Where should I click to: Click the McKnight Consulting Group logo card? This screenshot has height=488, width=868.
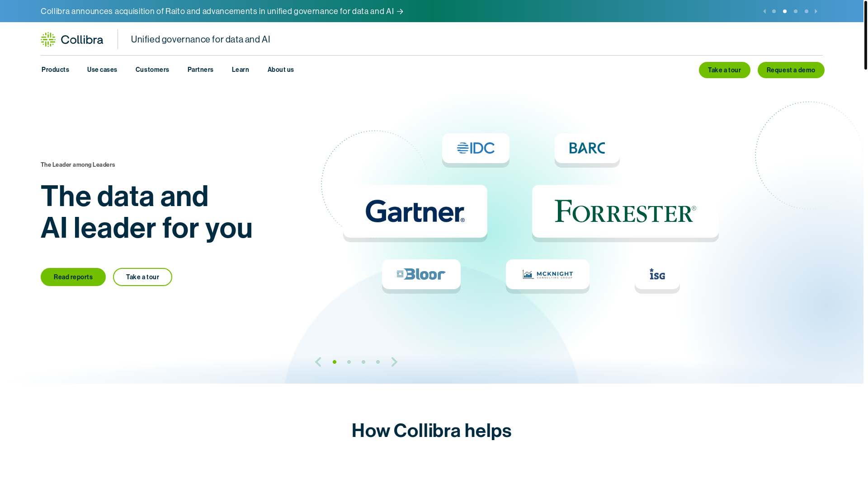pos(547,274)
